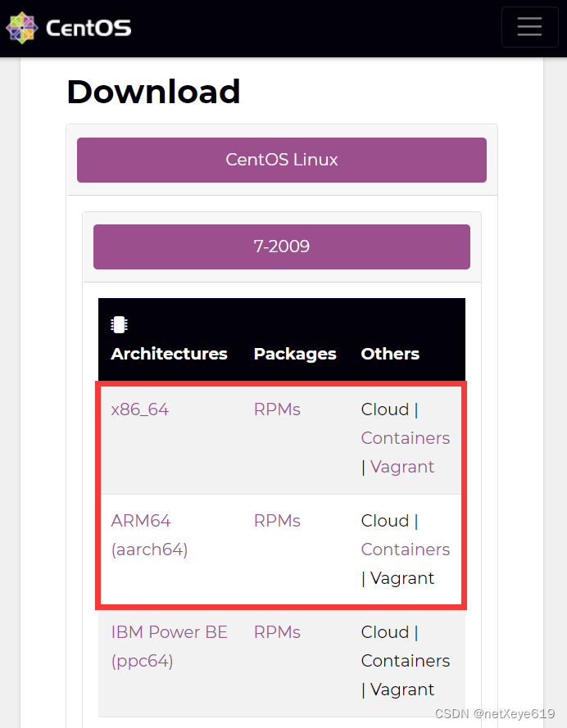
Task: Click the Others column header
Action: [x=390, y=354]
